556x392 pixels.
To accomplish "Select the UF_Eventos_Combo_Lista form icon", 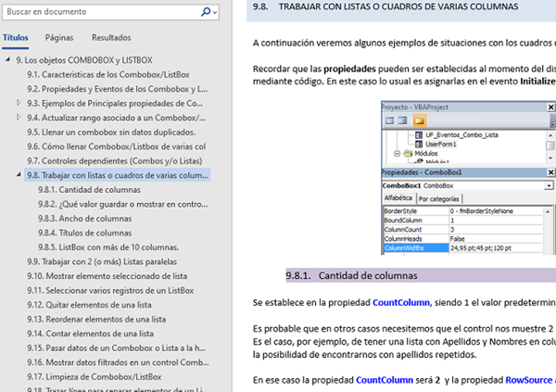I will pyautogui.click(x=419, y=135).
